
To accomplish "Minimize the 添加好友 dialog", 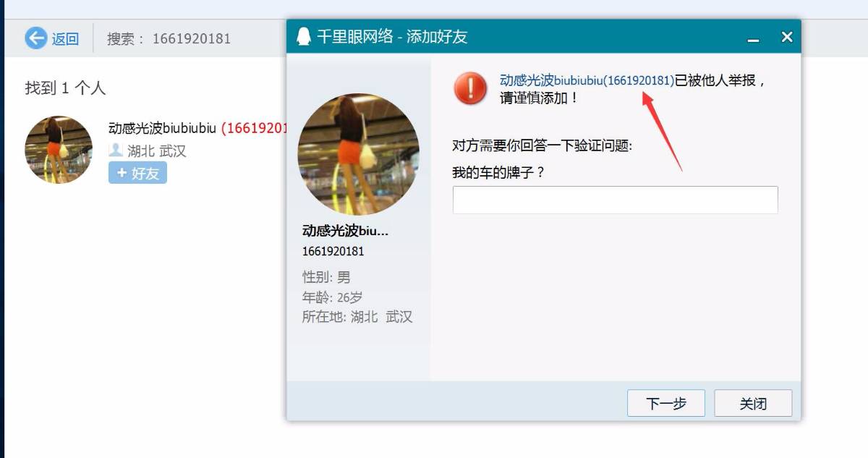I will [x=753, y=38].
